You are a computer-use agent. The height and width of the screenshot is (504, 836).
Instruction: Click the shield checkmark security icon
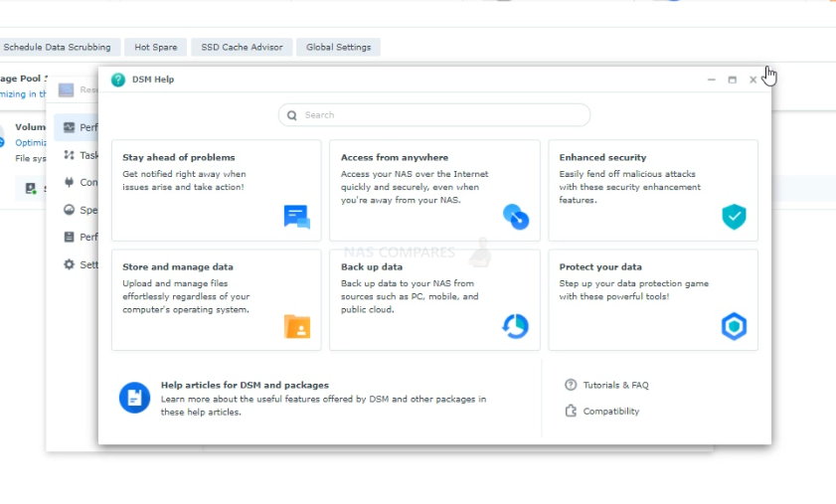(735, 217)
